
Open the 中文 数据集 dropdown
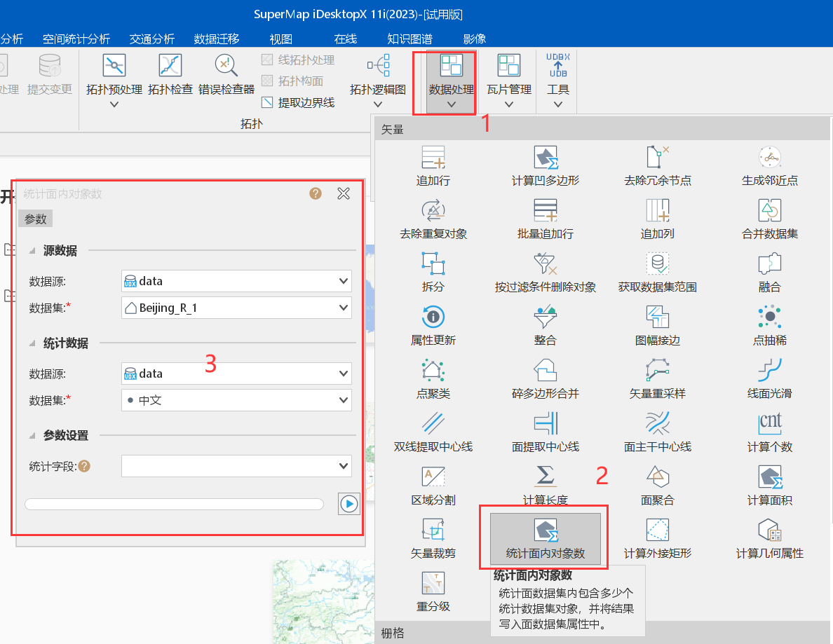(236, 399)
